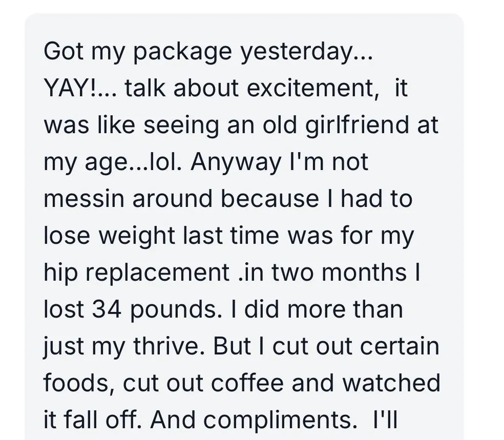The width and height of the screenshot is (504, 440).
Task: Click the word "weight" in the message
Action: coord(135,236)
